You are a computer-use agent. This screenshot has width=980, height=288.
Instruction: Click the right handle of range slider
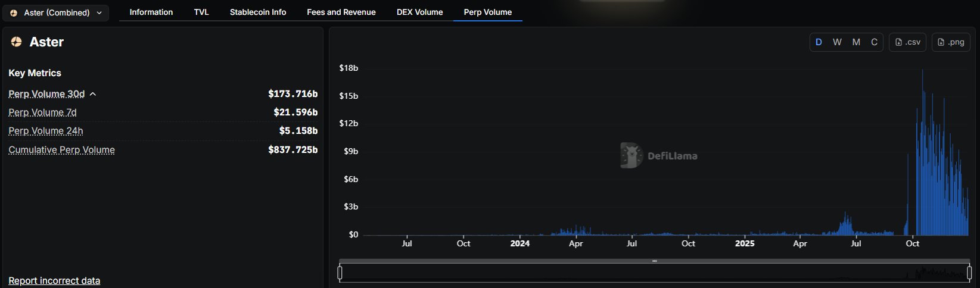pyautogui.click(x=969, y=273)
